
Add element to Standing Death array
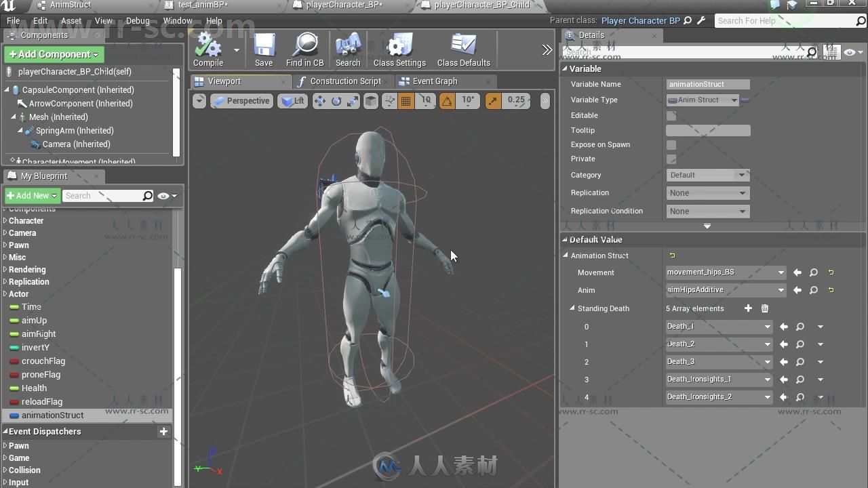[x=748, y=308]
